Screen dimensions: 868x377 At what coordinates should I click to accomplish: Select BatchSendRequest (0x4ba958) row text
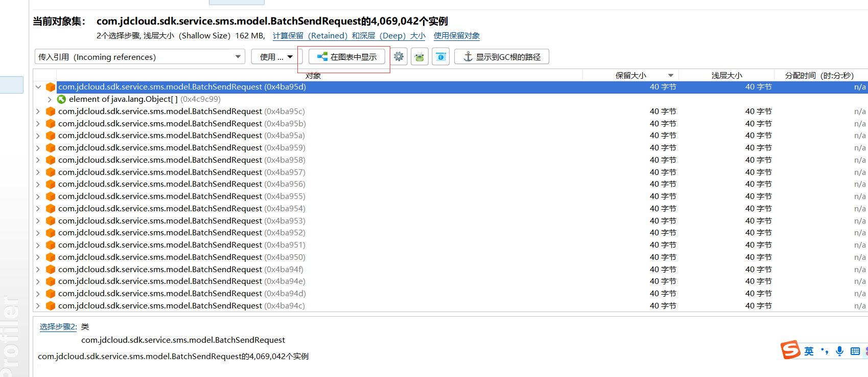click(182, 160)
